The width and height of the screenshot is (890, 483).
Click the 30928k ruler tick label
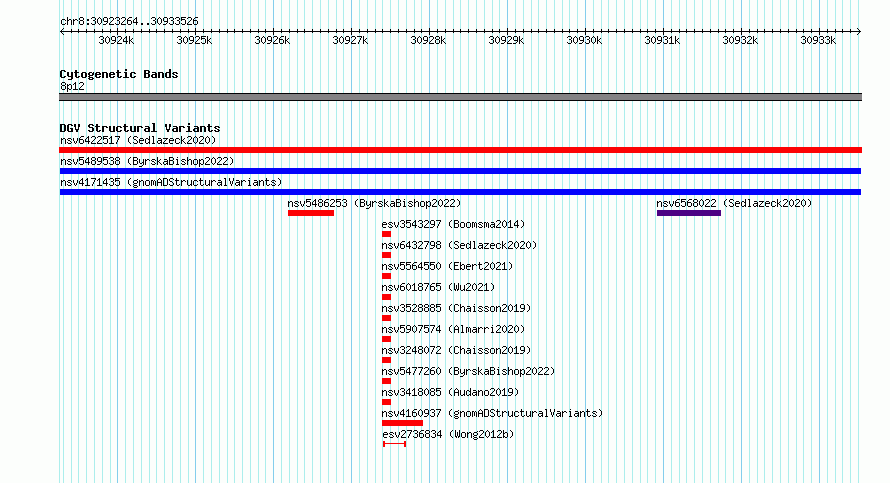tap(429, 40)
